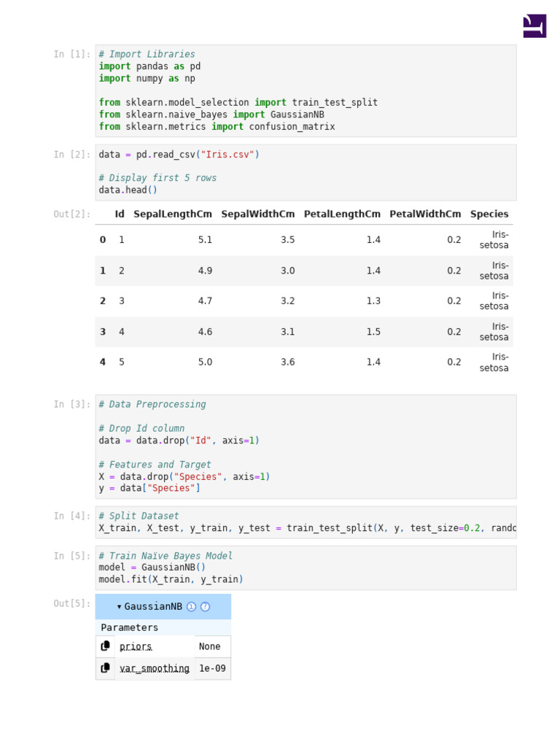Viewport: 560px width, 747px height.
Task: Click the In [4] prompt label
Action: tap(72, 516)
